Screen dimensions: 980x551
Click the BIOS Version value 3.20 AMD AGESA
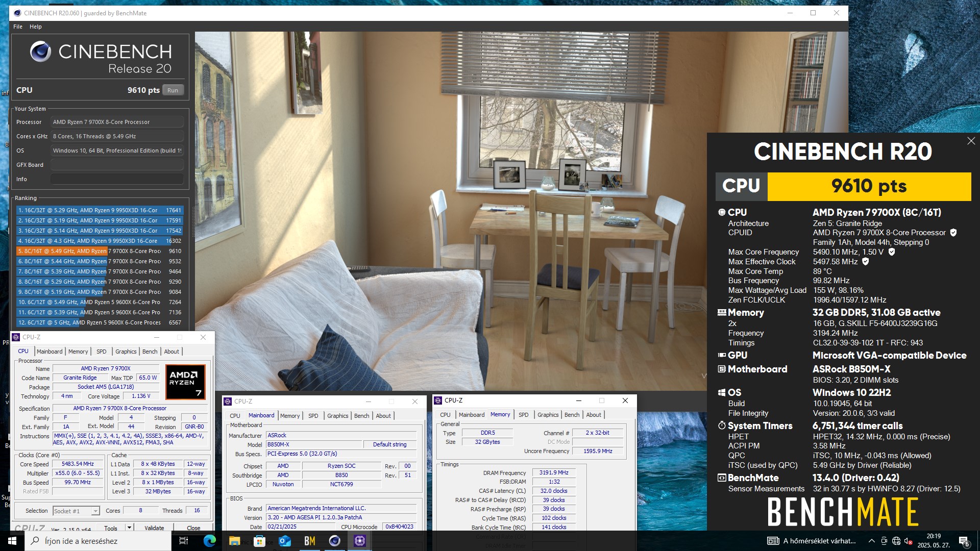[341, 517]
